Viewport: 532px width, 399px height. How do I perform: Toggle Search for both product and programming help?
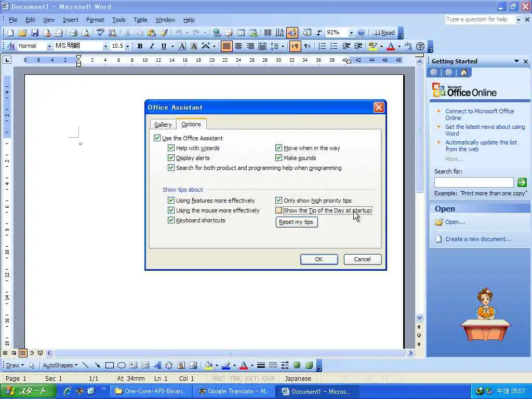click(x=171, y=168)
